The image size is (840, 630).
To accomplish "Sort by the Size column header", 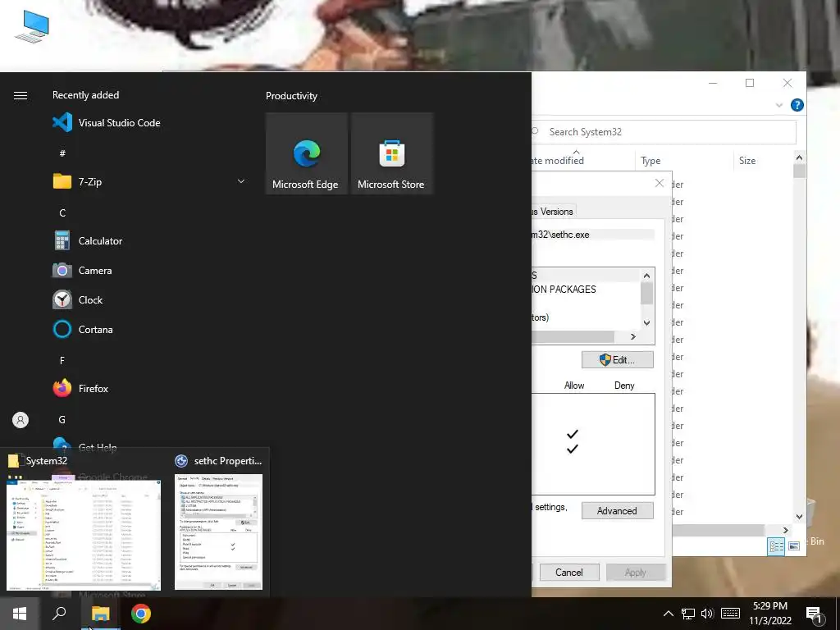I will pyautogui.click(x=762, y=161).
